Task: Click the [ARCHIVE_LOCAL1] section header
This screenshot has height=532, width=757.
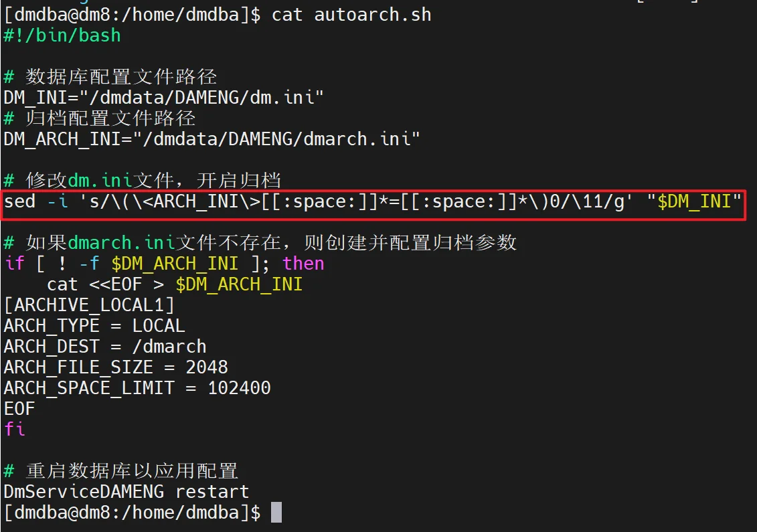Action: tap(89, 305)
